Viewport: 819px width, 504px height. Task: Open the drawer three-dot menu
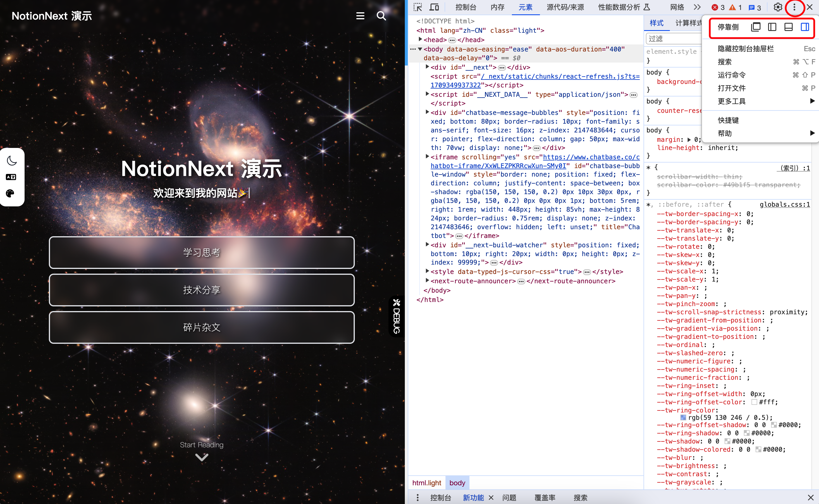(417, 498)
